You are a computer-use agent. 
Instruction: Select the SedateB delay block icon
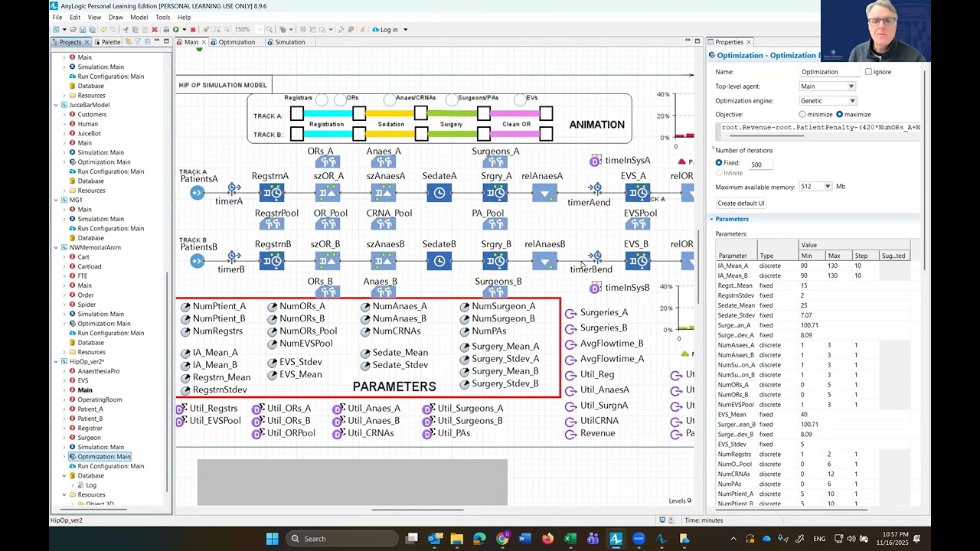(439, 261)
